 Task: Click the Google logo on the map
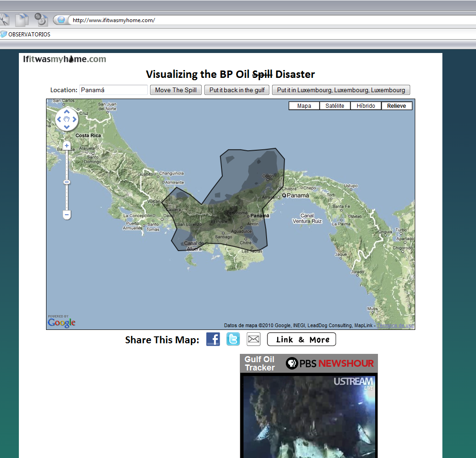click(62, 322)
